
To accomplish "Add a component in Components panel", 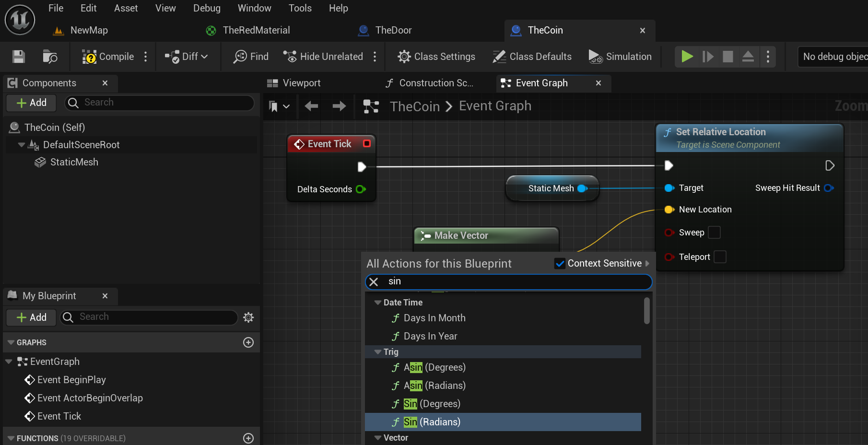I will (x=32, y=103).
